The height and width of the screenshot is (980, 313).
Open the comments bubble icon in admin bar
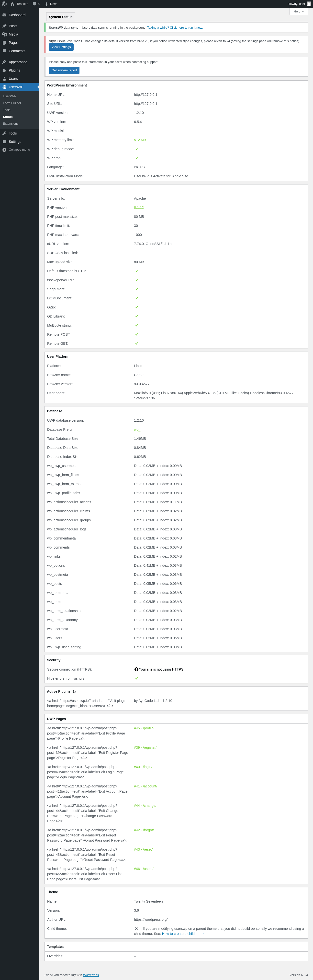[x=34, y=4]
